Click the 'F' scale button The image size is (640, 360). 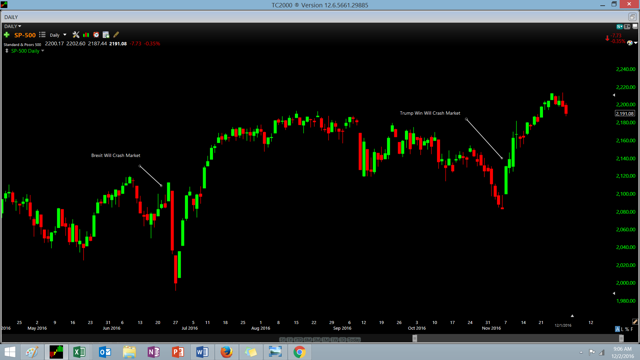click(x=632, y=329)
